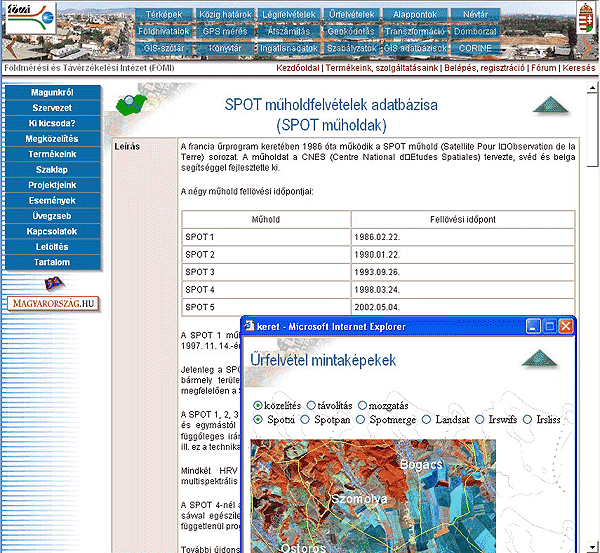The width and height of the screenshot is (600, 553).
Task: Maximize the keret popup window
Action: click(549, 326)
